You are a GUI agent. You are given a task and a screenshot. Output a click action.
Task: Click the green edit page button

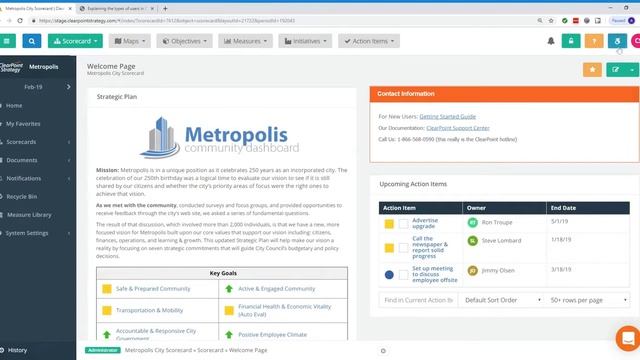[x=616, y=70]
